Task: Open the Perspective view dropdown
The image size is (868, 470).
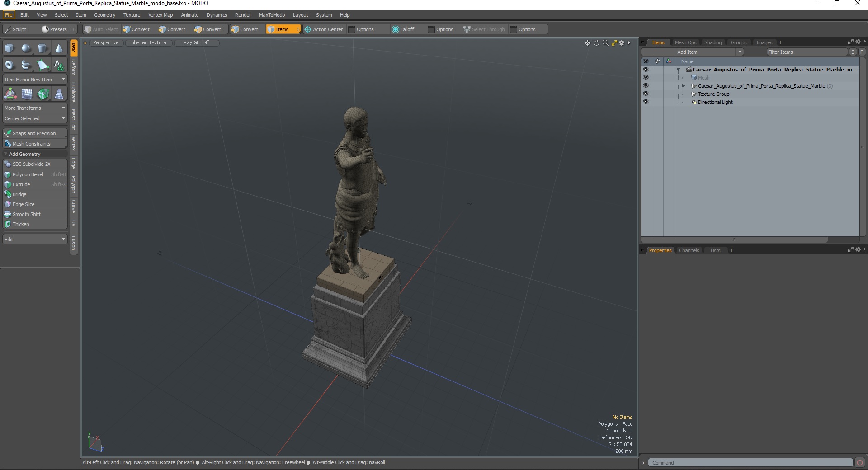Action: coord(106,43)
